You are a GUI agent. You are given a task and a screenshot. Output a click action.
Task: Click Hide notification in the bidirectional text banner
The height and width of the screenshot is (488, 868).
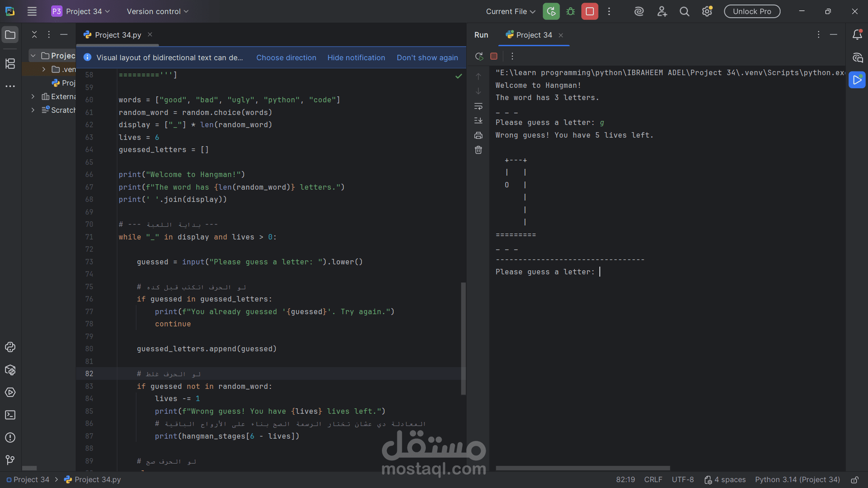[x=356, y=57]
